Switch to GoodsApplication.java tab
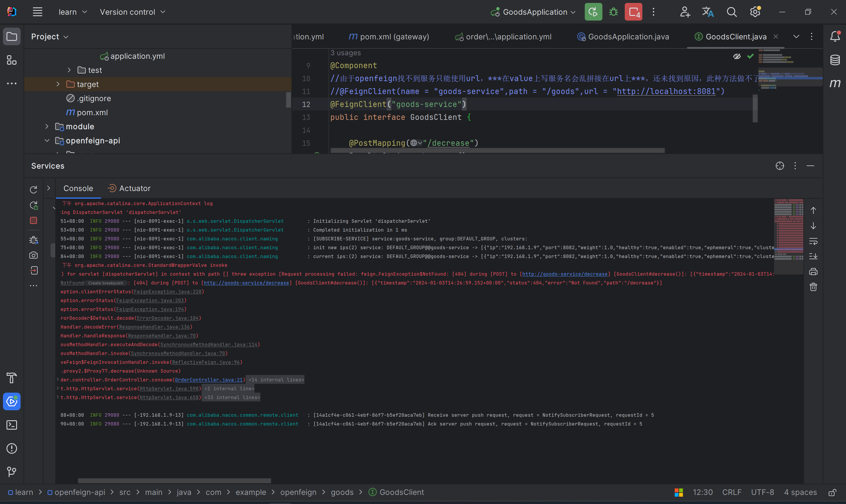846x504 pixels. pyautogui.click(x=623, y=36)
